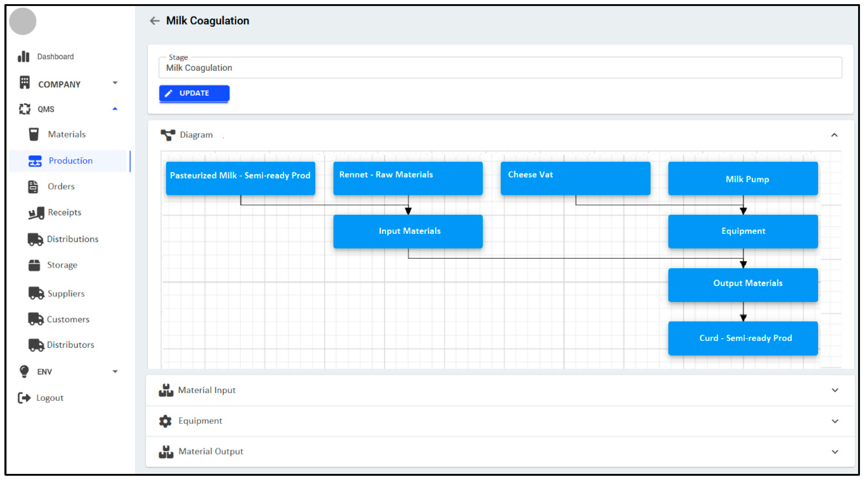Select the Input Materials diagram node
The height and width of the screenshot is (483, 868).
[x=408, y=231]
